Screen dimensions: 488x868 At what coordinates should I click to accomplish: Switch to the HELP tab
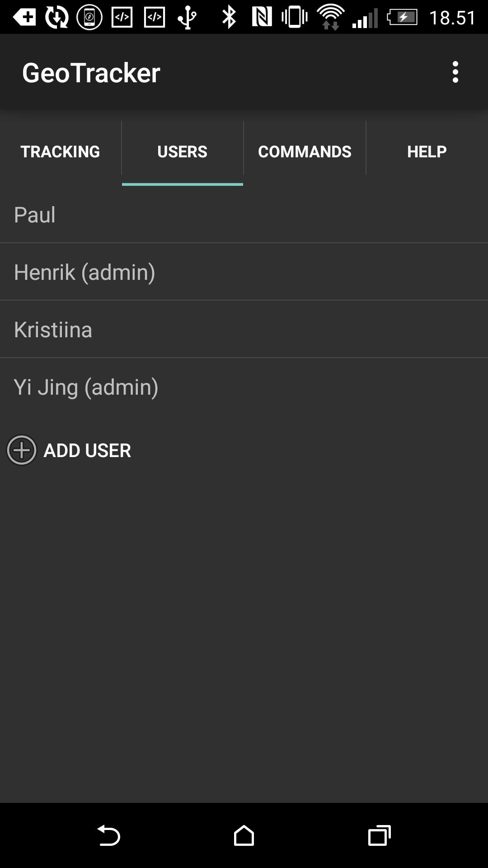pyautogui.click(x=427, y=151)
